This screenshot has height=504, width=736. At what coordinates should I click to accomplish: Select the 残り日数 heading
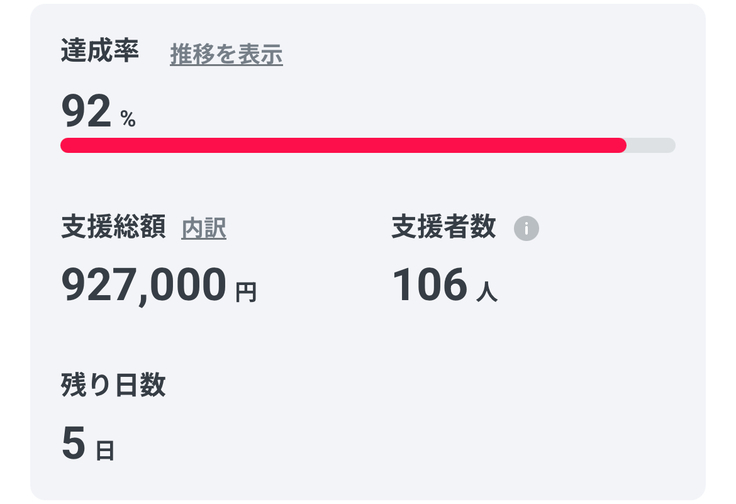point(112,385)
